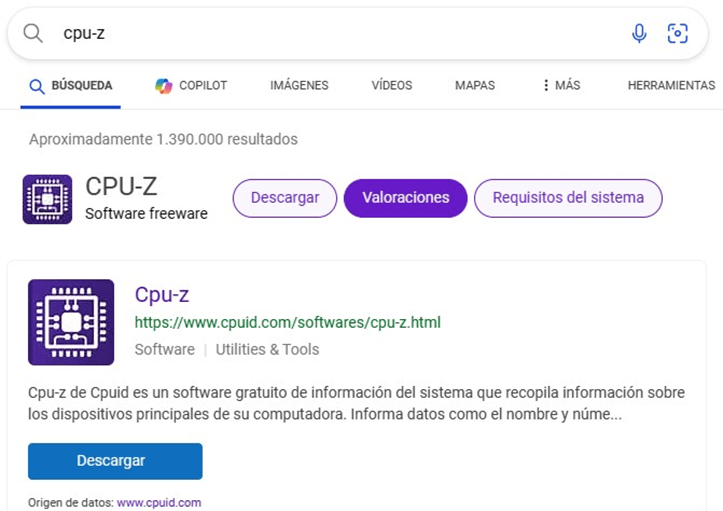
Task: Click the CPU-Z heading text
Action: coord(121,186)
